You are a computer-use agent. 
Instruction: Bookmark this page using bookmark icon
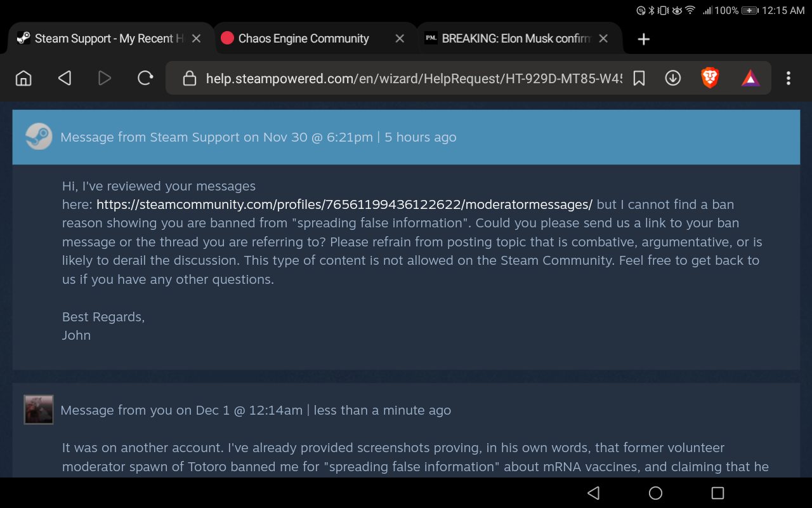coord(639,78)
